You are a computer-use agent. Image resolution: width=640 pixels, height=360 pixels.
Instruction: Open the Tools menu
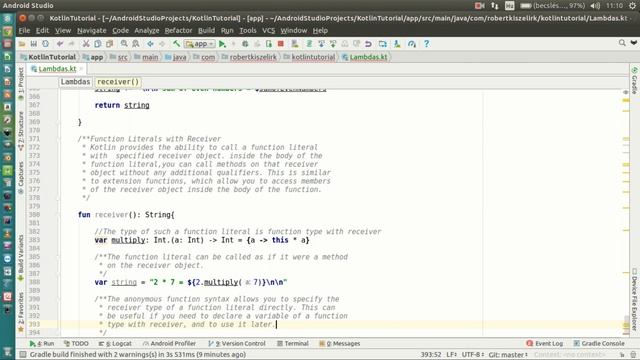tap(247, 31)
